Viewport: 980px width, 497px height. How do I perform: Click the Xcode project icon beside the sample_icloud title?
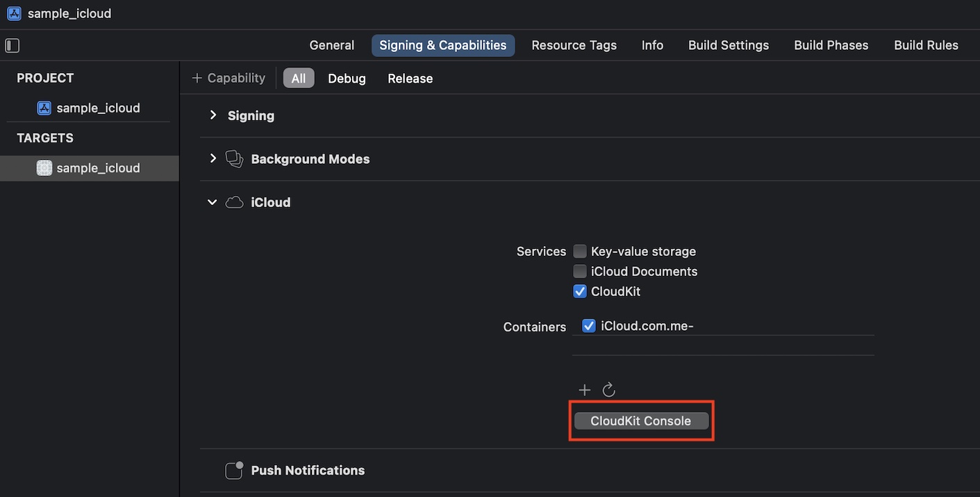pos(14,13)
